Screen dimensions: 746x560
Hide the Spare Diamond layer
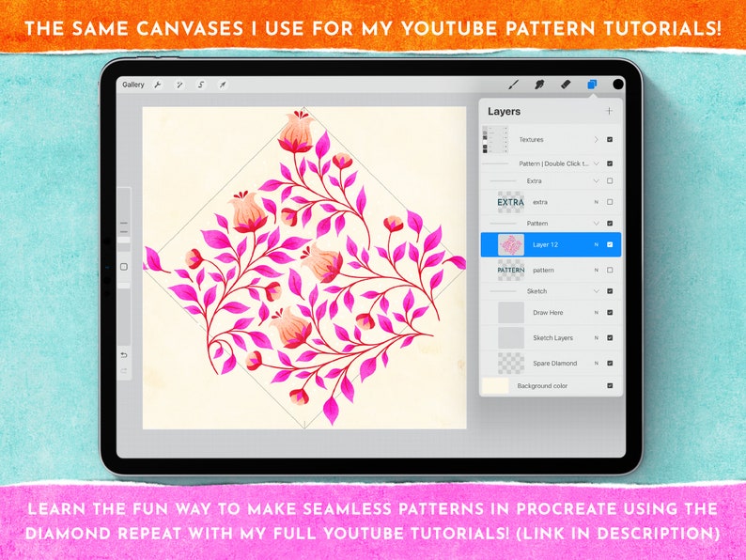click(610, 363)
